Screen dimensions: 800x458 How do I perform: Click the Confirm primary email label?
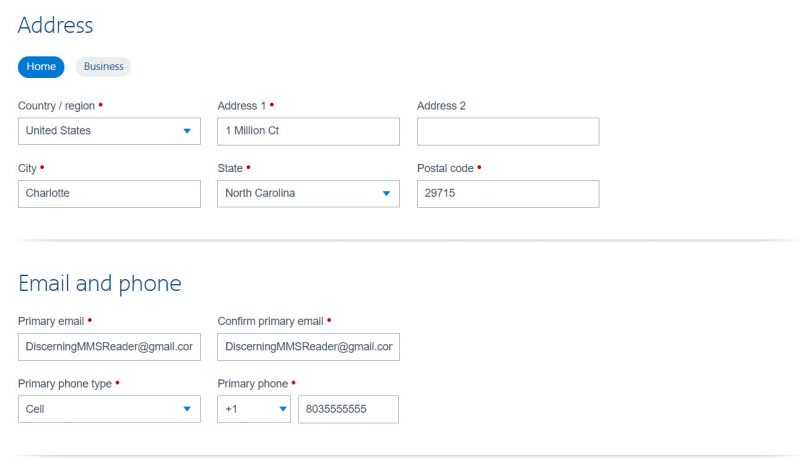(x=270, y=321)
